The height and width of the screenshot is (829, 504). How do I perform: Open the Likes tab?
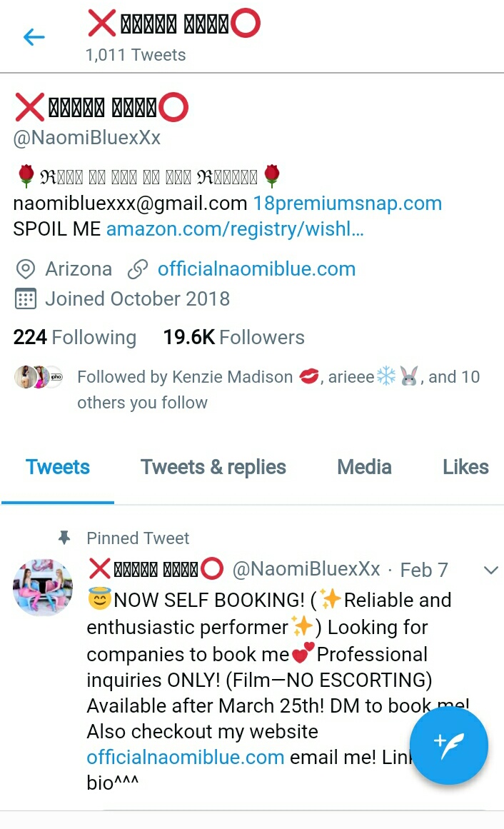pos(465,468)
